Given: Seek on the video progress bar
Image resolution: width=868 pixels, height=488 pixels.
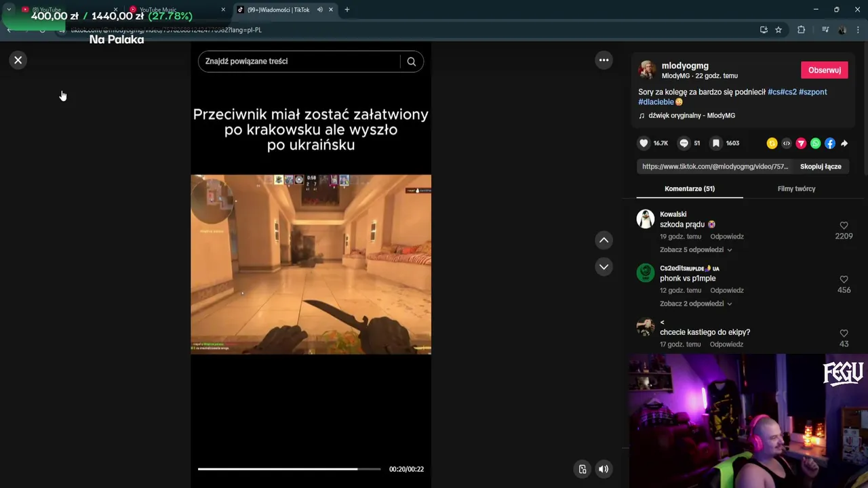Looking at the screenshot, I should click(289, 469).
